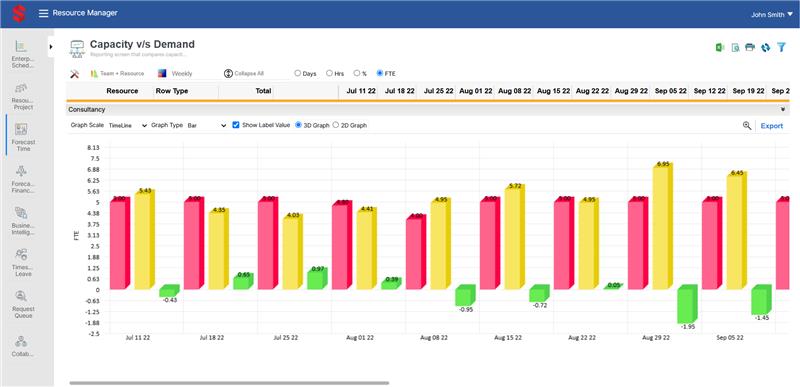Click the Collapse All circular arrow icon
This screenshot has height=387, width=800.
pos(228,73)
